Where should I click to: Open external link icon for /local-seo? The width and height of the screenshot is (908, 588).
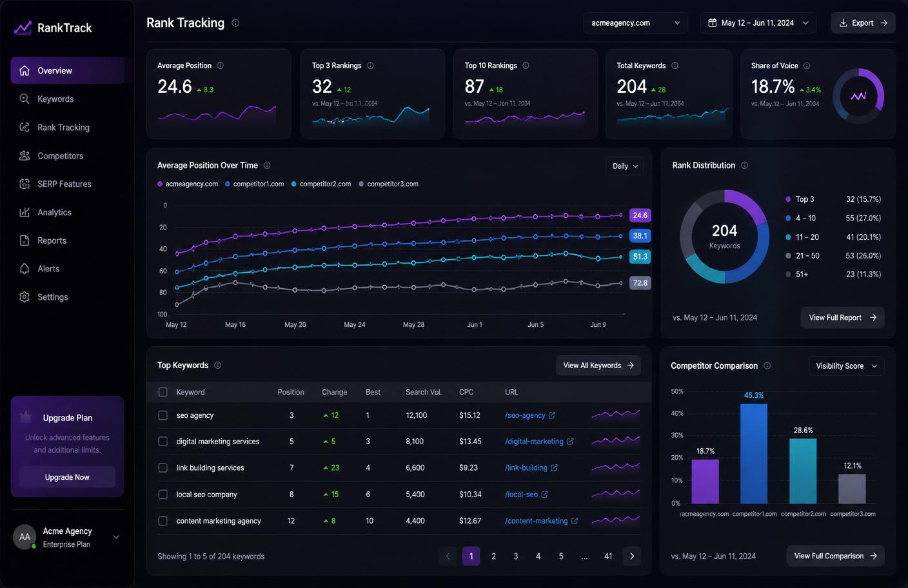pyautogui.click(x=544, y=495)
